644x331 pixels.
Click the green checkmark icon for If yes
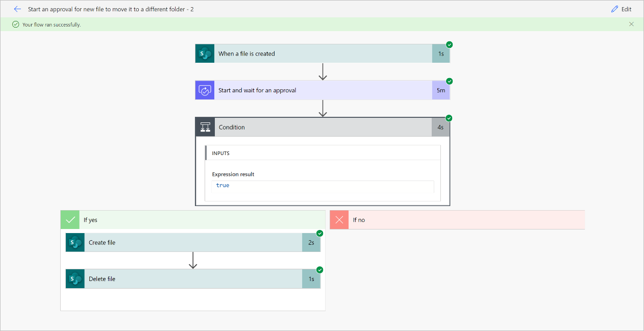[x=70, y=220]
